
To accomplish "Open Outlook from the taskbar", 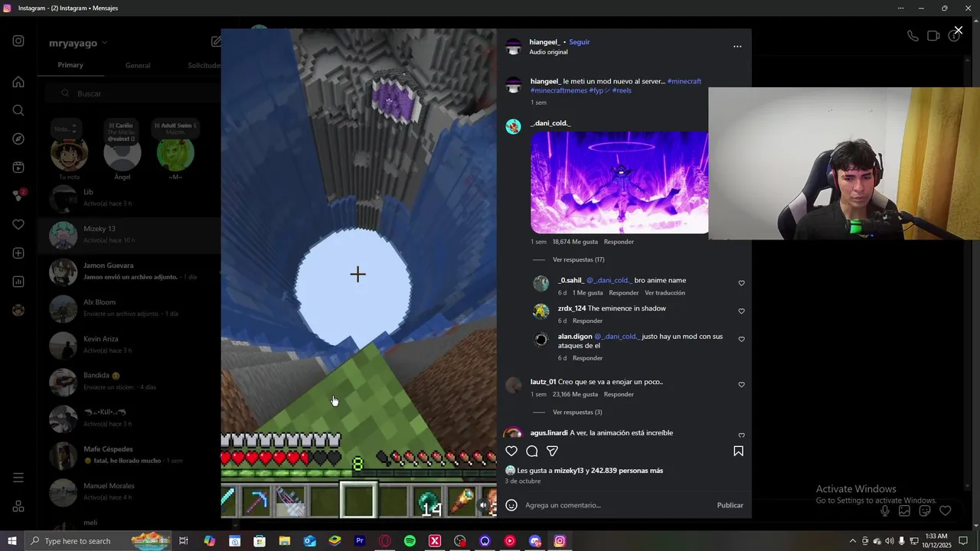I will pos(309,541).
